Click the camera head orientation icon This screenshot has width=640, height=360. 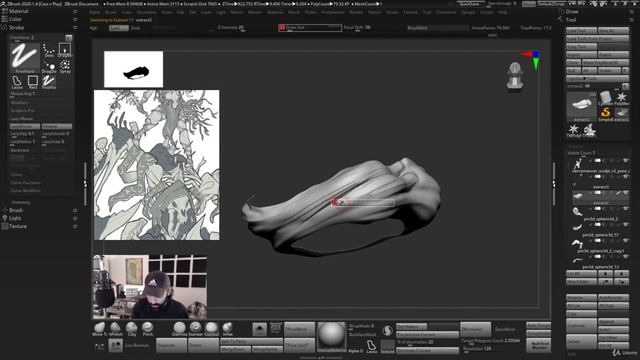point(515,76)
